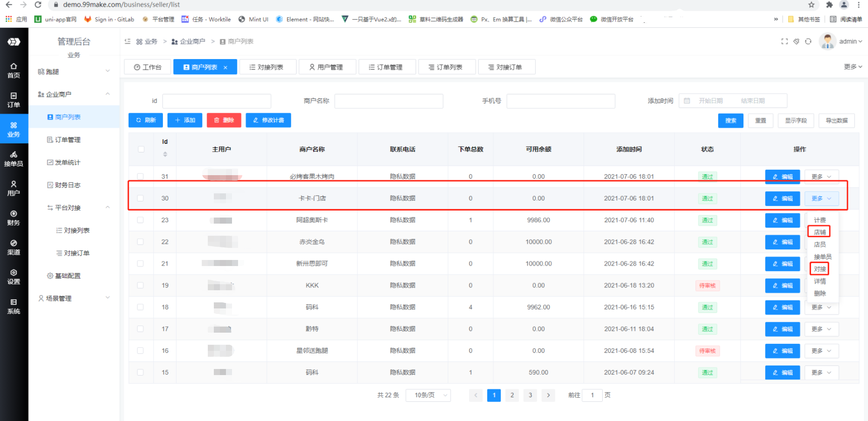
Task: Click the red 删除 button
Action: click(x=224, y=120)
